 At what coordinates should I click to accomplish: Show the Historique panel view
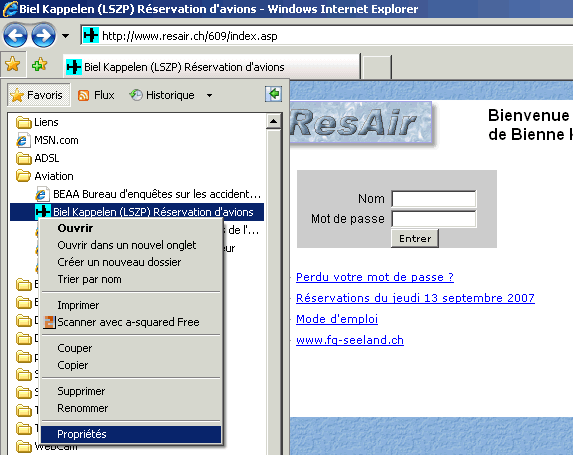tap(163, 95)
